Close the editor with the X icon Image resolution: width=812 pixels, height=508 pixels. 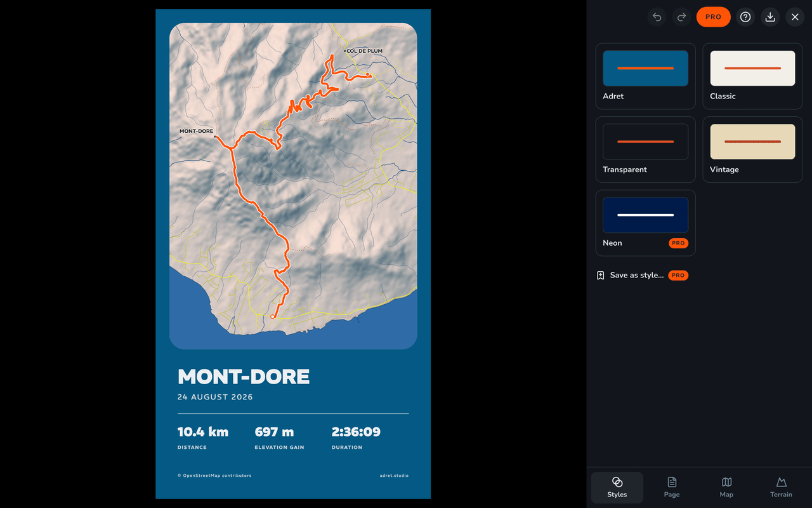click(795, 17)
